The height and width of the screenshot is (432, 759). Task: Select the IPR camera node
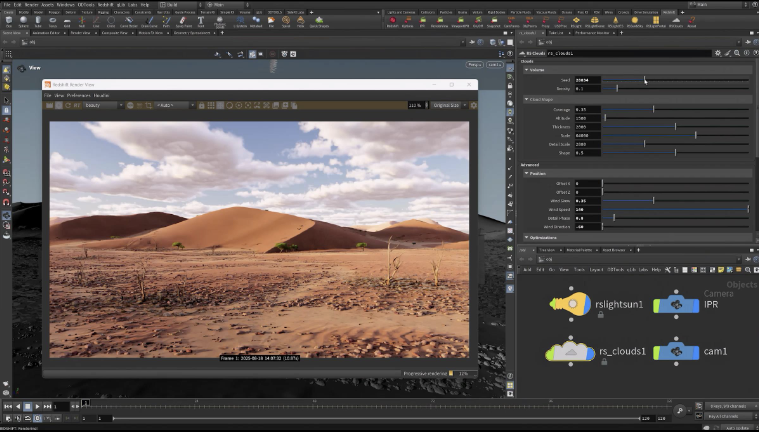pyautogui.click(x=676, y=304)
